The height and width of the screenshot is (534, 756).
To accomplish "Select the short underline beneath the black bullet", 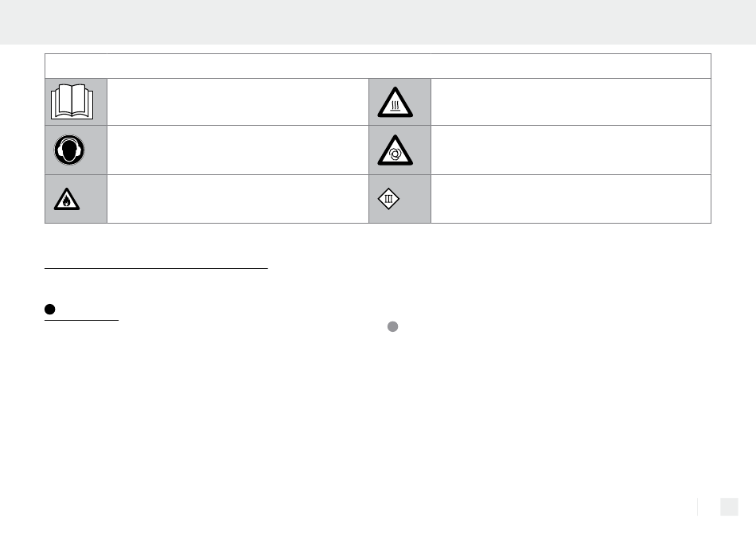I will [81, 320].
